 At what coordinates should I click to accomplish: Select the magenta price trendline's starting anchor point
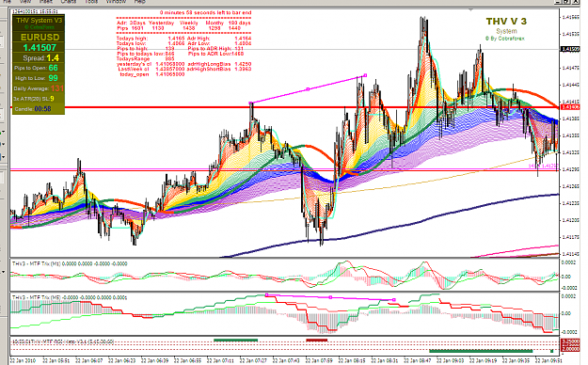pos(251,103)
